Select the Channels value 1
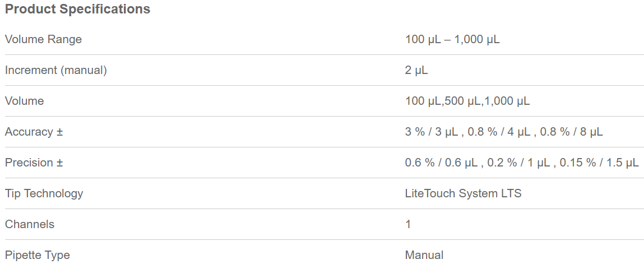This screenshot has width=644, height=264. tap(408, 224)
